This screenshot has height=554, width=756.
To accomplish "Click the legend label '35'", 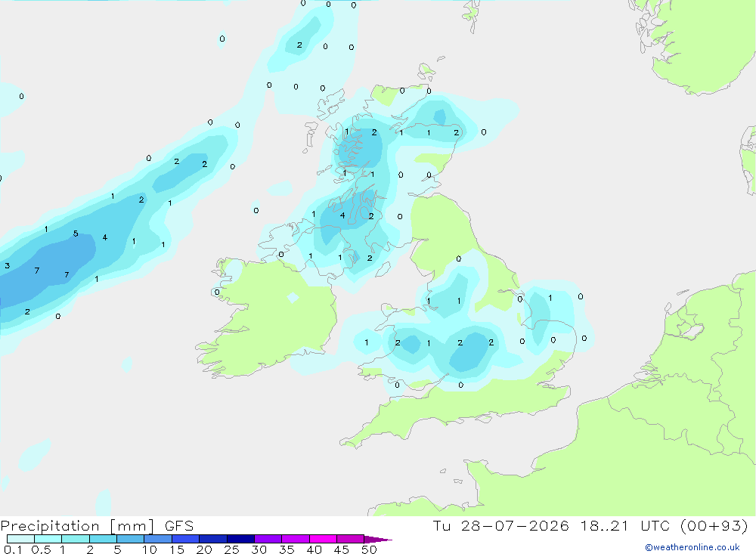I will pos(287,549).
